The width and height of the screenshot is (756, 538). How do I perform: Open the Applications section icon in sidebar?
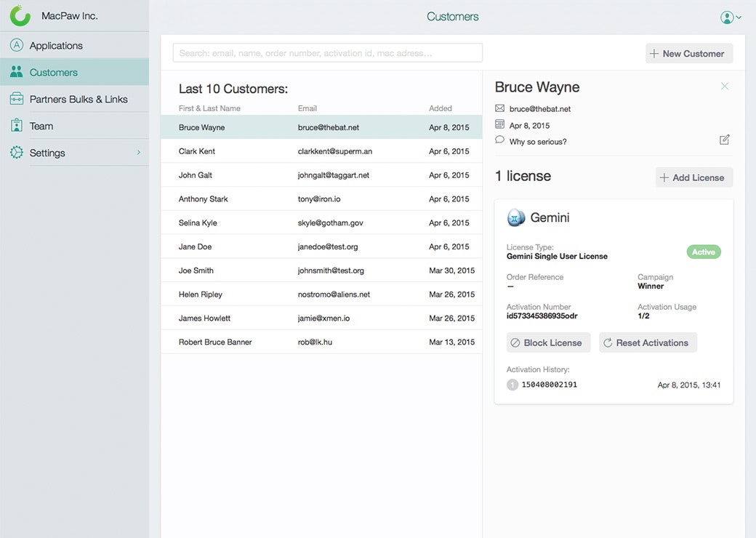(15, 44)
